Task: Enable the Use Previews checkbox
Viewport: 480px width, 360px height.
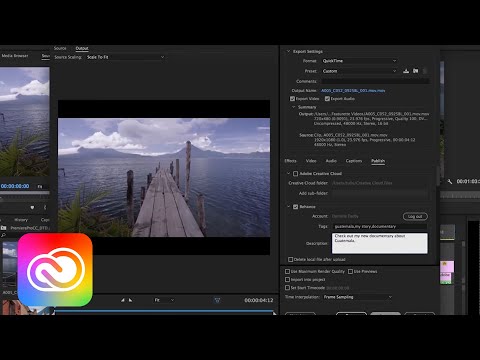Action: click(350, 271)
